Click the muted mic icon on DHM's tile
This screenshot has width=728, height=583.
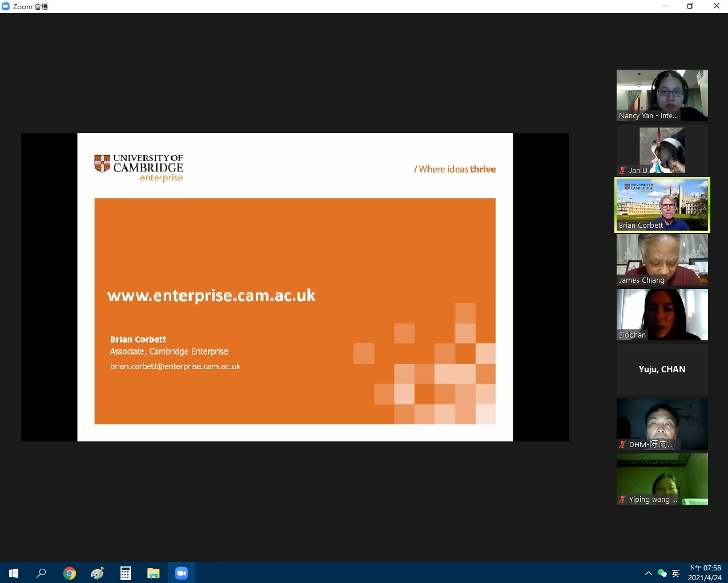[622, 444]
